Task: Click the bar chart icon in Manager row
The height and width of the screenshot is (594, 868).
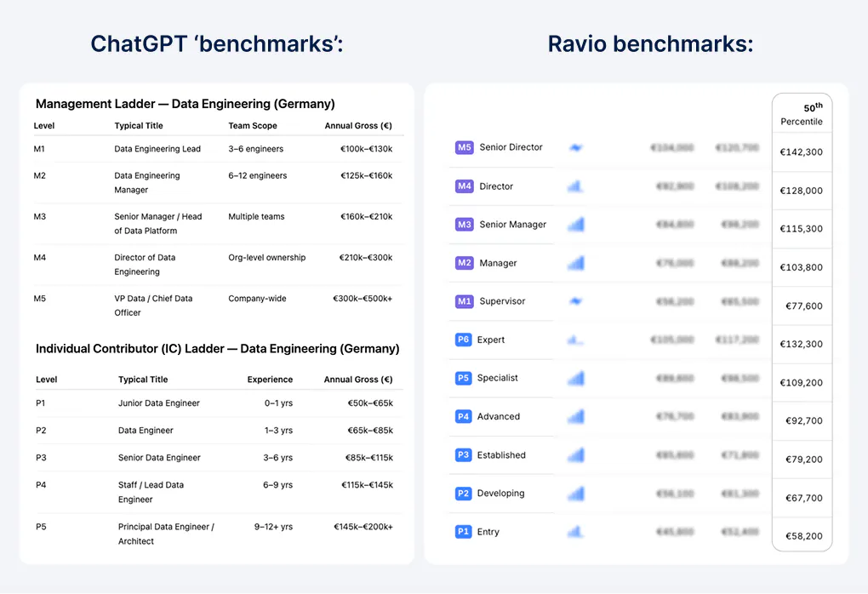Action: point(576,263)
